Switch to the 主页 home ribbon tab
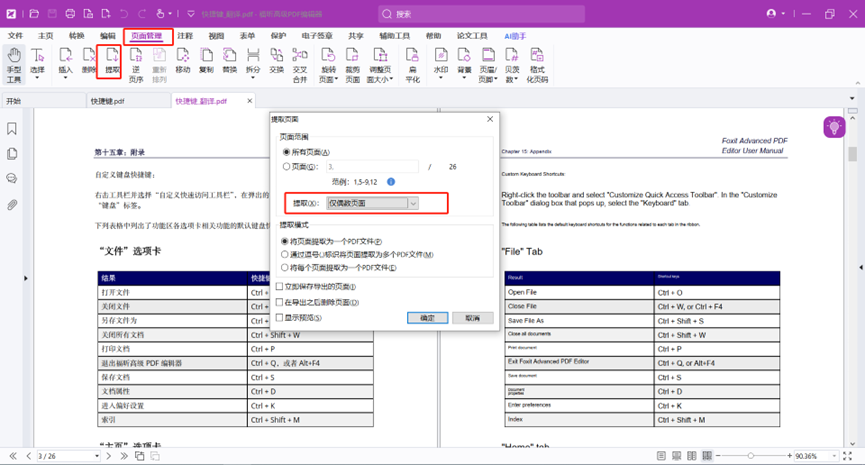Viewport: 865px width, 465px height. pos(45,36)
